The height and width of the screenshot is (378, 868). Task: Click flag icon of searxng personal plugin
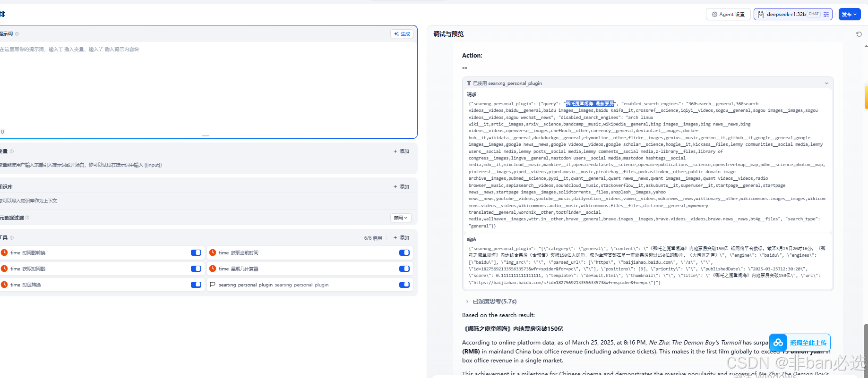point(213,285)
